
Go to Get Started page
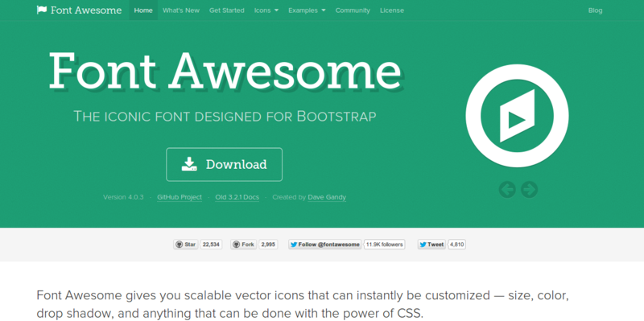click(x=227, y=10)
